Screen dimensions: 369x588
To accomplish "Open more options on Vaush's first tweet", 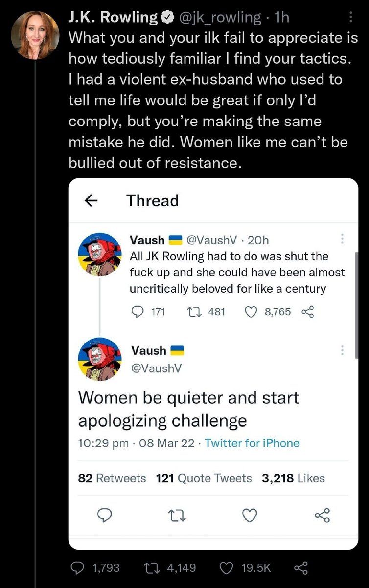I will point(342,239).
